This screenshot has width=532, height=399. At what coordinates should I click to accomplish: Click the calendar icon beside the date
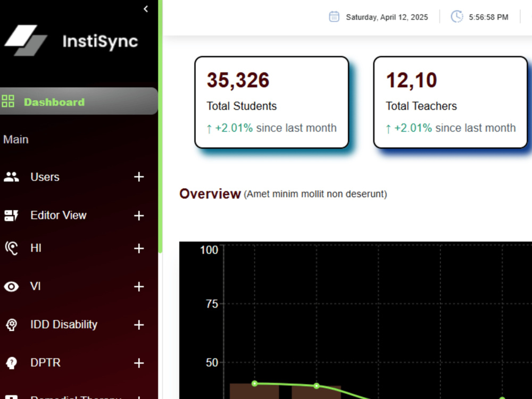tap(334, 16)
